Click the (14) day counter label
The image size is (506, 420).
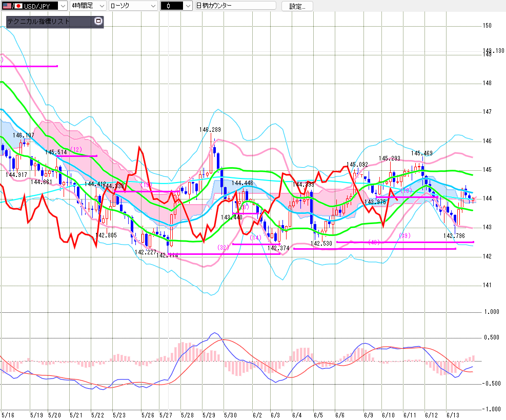click(256, 238)
